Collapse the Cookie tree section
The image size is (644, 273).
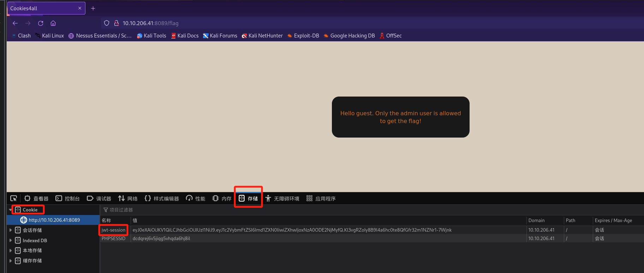10,210
